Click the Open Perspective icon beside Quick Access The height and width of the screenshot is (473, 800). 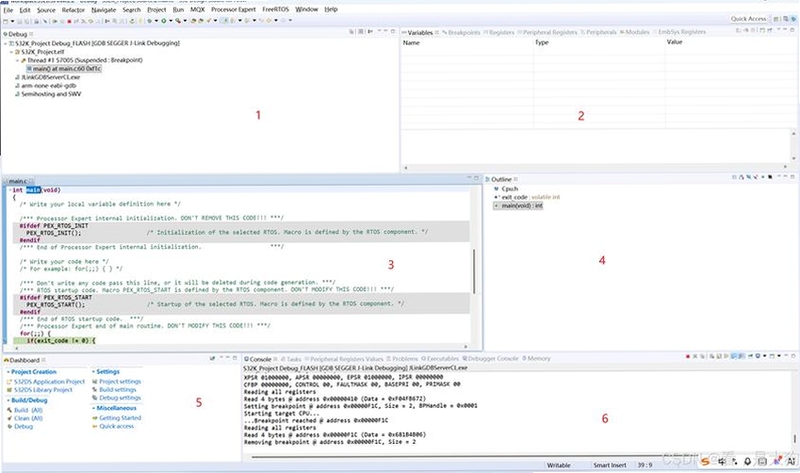coord(776,19)
